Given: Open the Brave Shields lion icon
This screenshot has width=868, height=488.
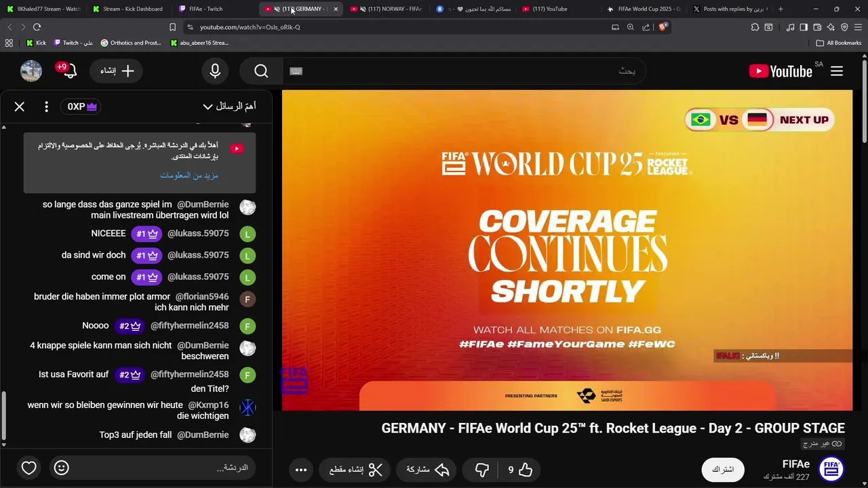Looking at the screenshot, I should coord(664,27).
